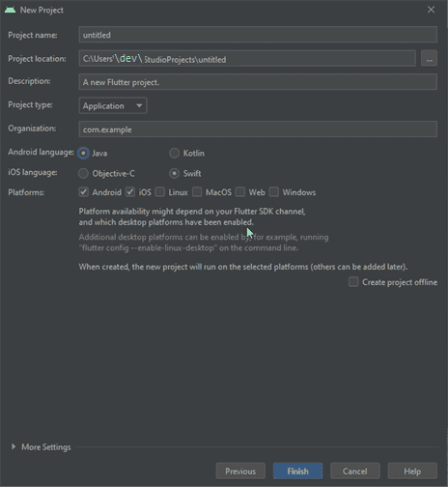
Task: Enable the Linux platform checkbox
Action: coord(160,192)
